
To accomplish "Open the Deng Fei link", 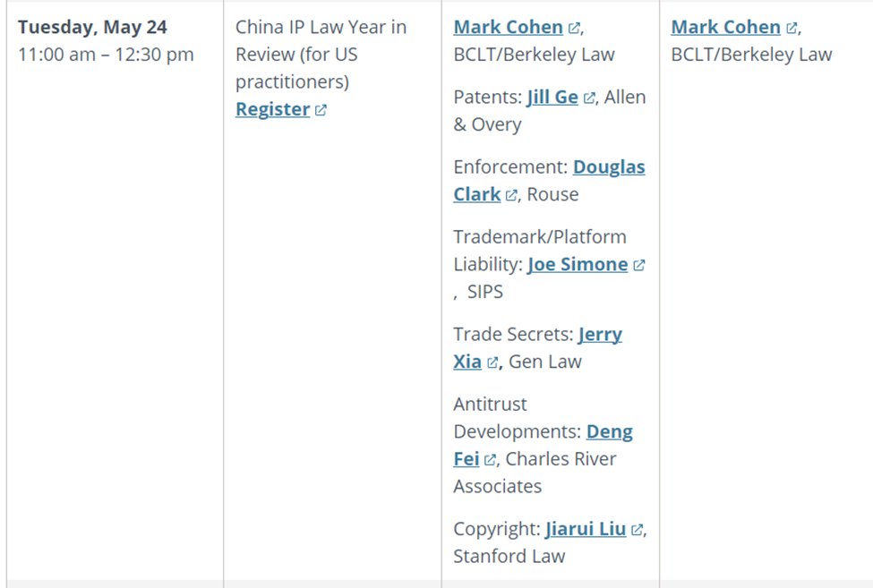I will tap(609, 432).
